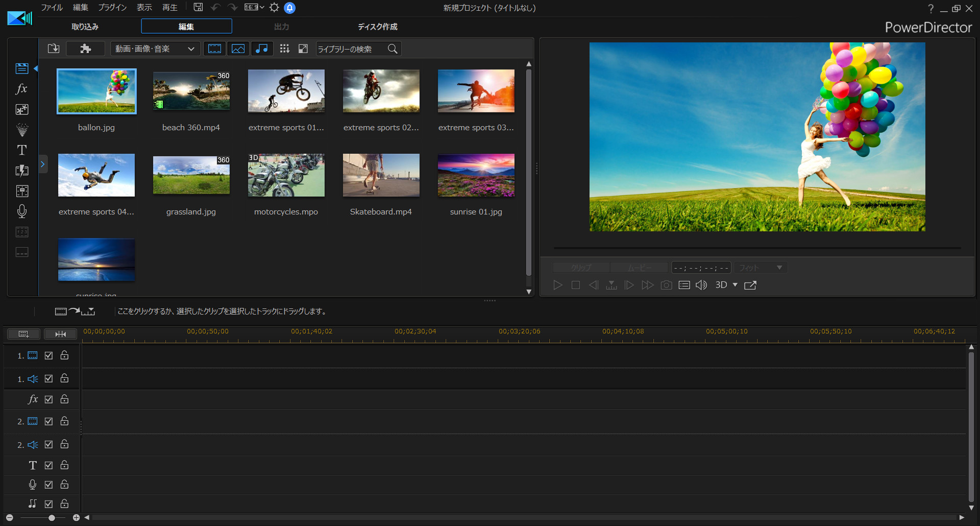Open the Voice-Over Recording microphone icon
This screenshot has width=980, height=526.
coord(21,211)
